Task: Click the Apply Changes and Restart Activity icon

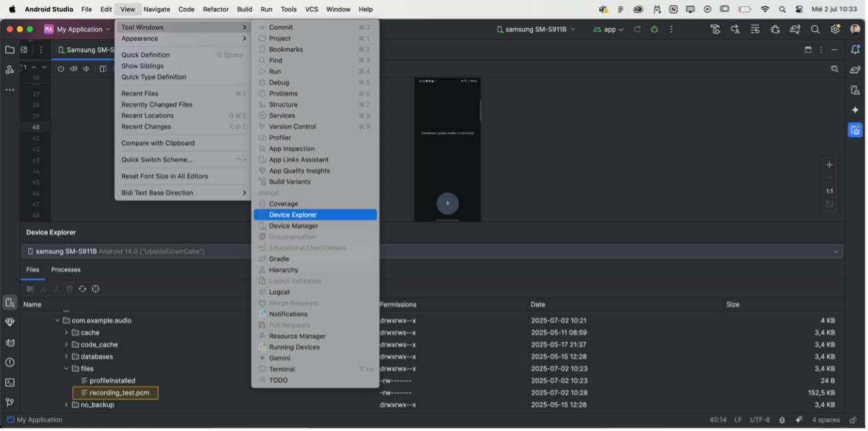Action: (735, 29)
